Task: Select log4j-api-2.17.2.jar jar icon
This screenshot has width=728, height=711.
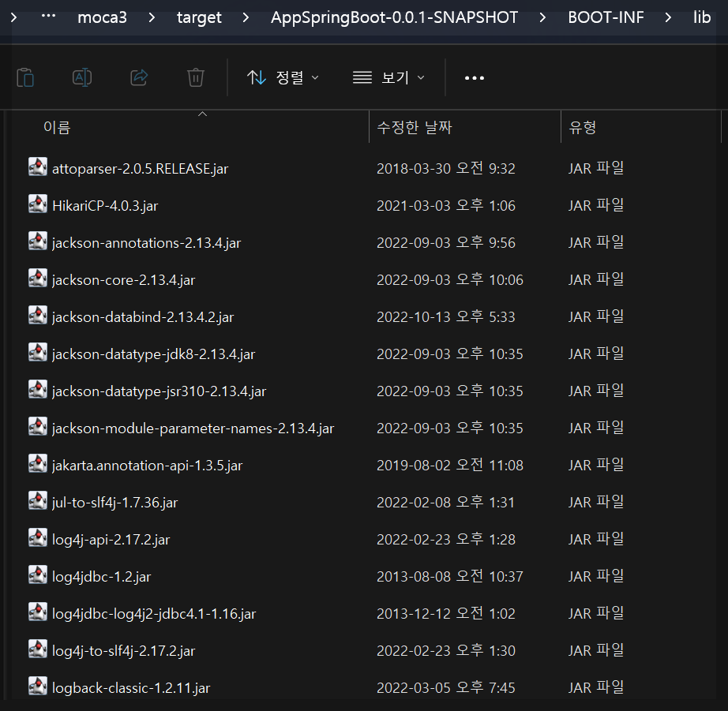Action: [38, 538]
